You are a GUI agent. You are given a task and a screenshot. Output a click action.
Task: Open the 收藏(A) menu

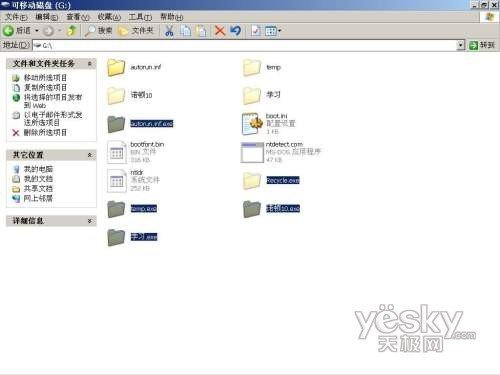109,17
